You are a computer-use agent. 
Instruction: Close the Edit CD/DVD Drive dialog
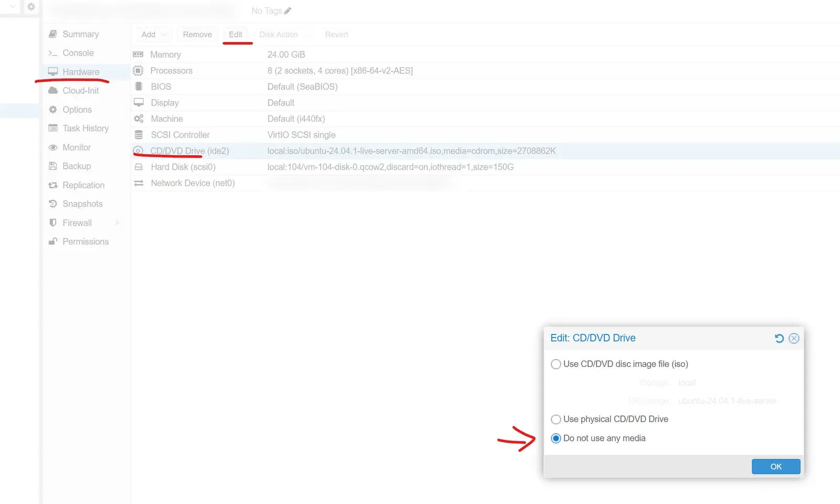click(x=794, y=339)
